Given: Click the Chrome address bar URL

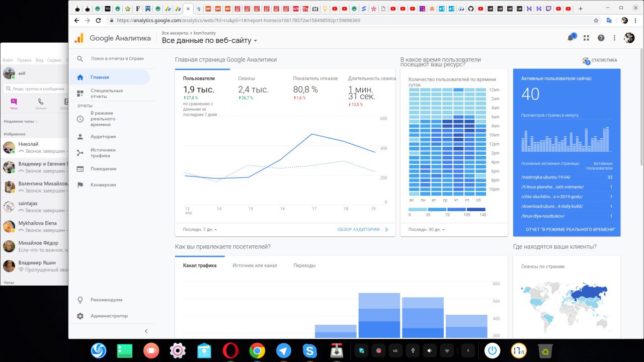Looking at the screenshot, I should tap(238, 21).
